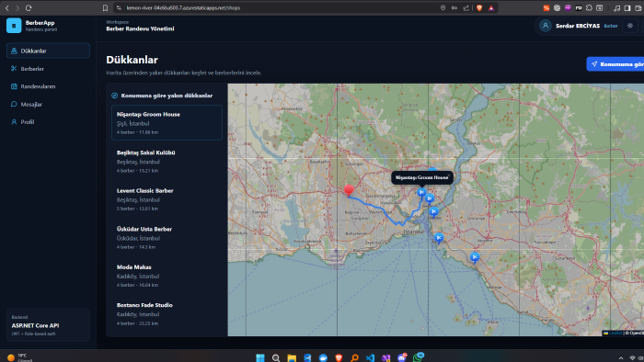The height and width of the screenshot is (362, 644).
Task: Open Mesajlar in the sidebar
Action: (48, 104)
